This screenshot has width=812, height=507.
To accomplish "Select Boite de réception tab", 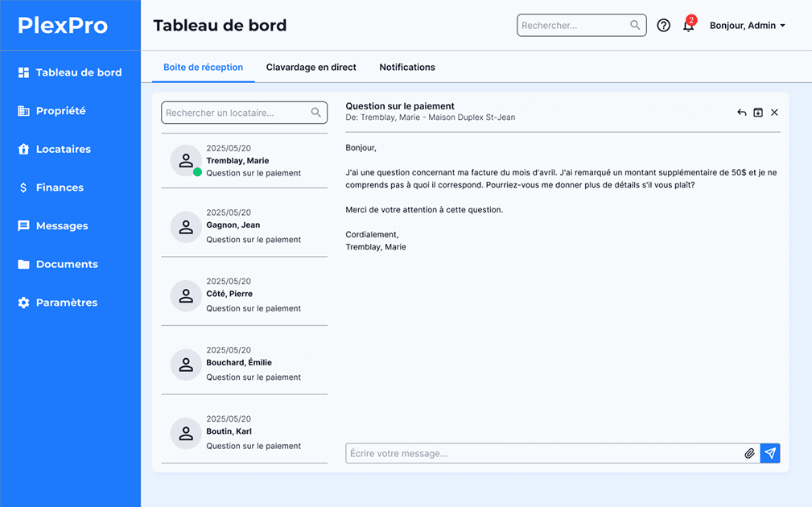I will [203, 68].
